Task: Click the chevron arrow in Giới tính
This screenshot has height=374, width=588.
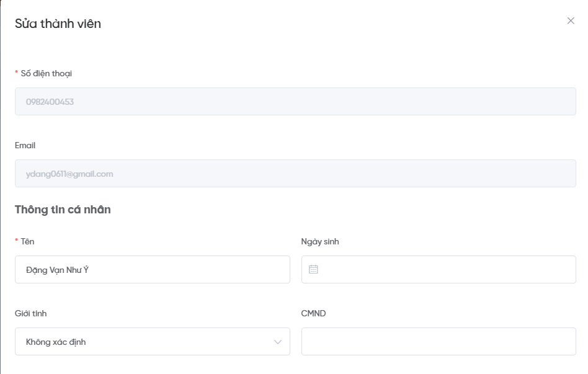Action: 277,342
